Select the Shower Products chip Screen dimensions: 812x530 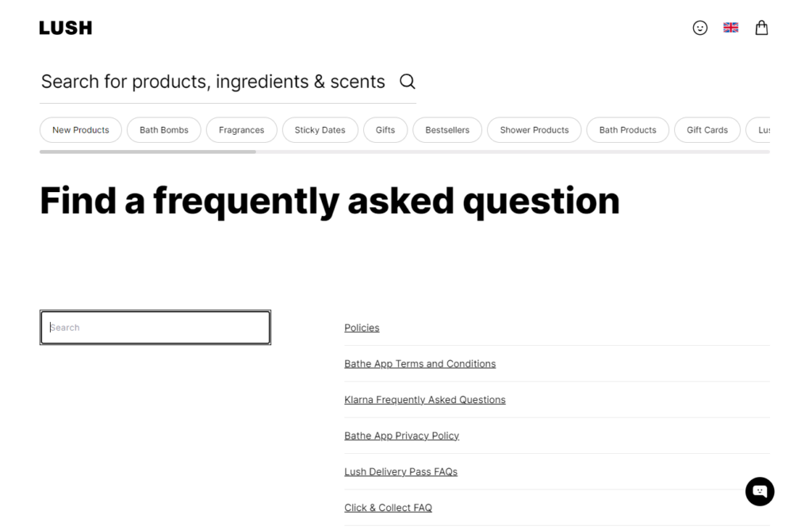point(534,129)
